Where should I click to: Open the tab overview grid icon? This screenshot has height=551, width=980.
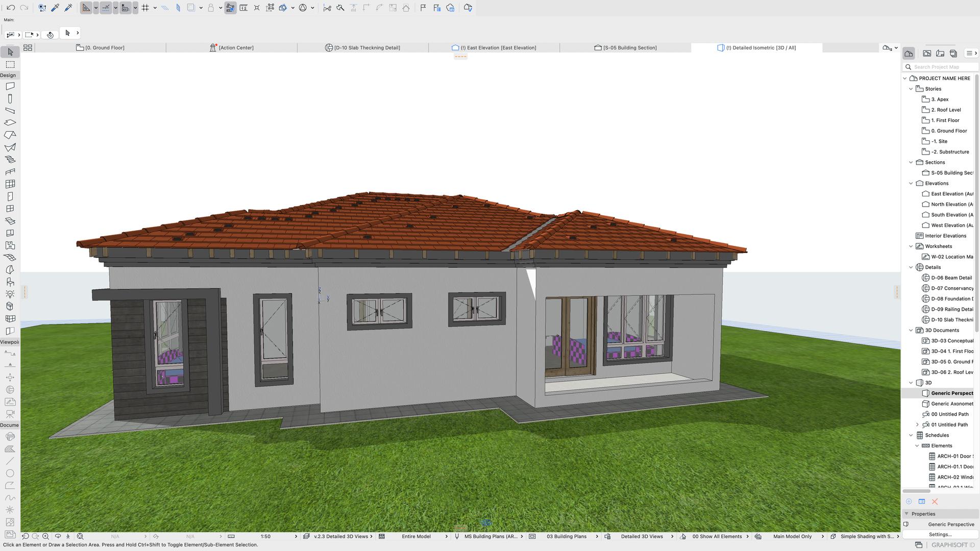pyautogui.click(x=28, y=47)
